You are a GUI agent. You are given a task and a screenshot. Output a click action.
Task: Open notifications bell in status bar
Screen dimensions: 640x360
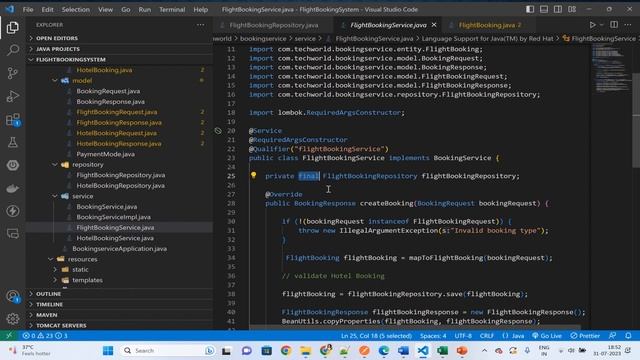(628, 336)
